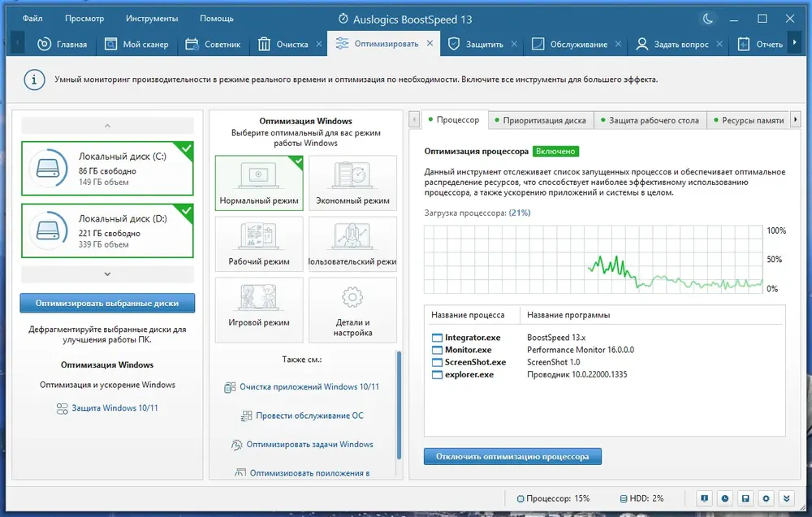Click the middle panel vertical scrollbar
This screenshot has height=517, width=812.
click(399, 405)
